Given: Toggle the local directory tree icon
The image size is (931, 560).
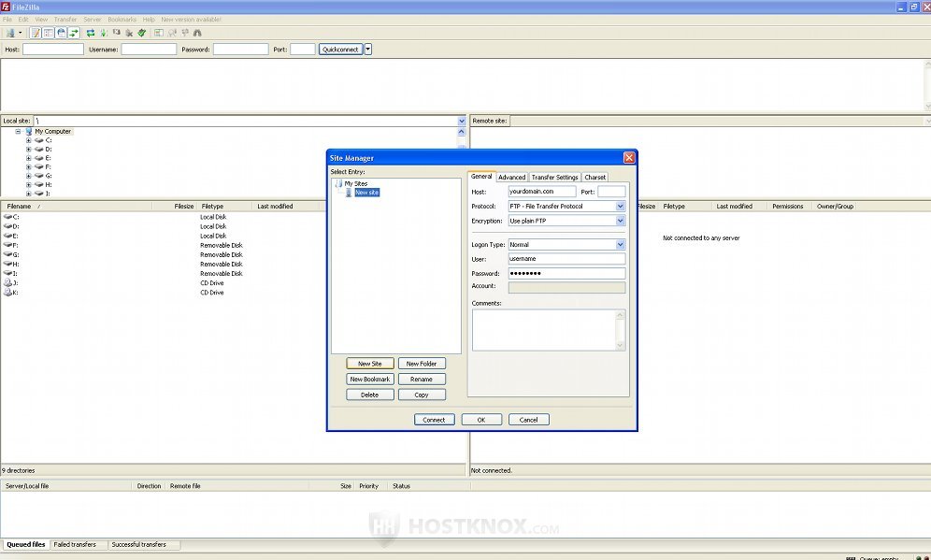Looking at the screenshot, I should click(48, 34).
